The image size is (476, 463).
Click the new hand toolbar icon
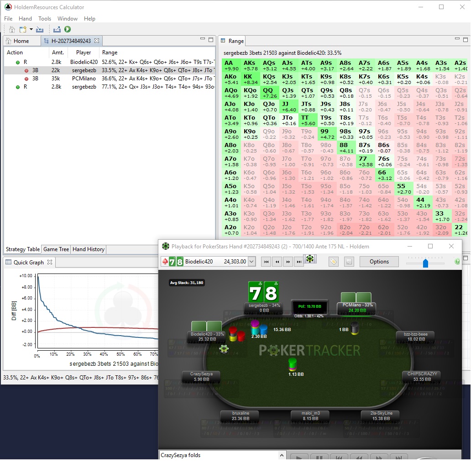[23, 30]
